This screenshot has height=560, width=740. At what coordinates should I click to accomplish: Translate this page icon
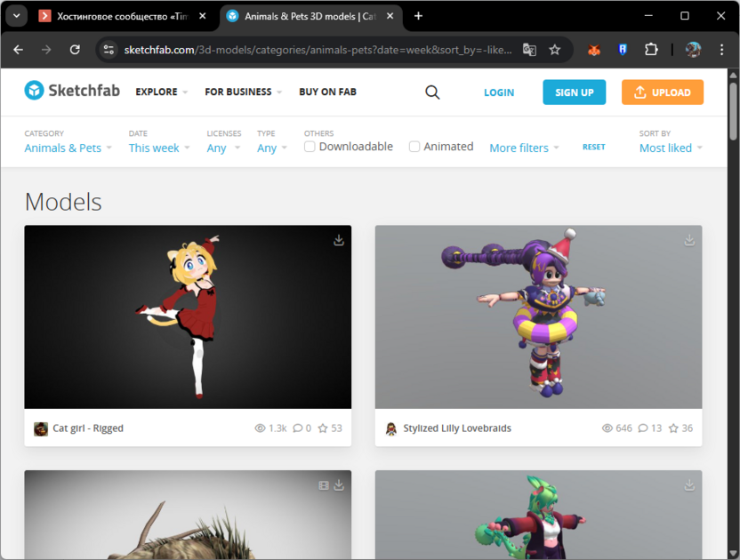coord(529,50)
